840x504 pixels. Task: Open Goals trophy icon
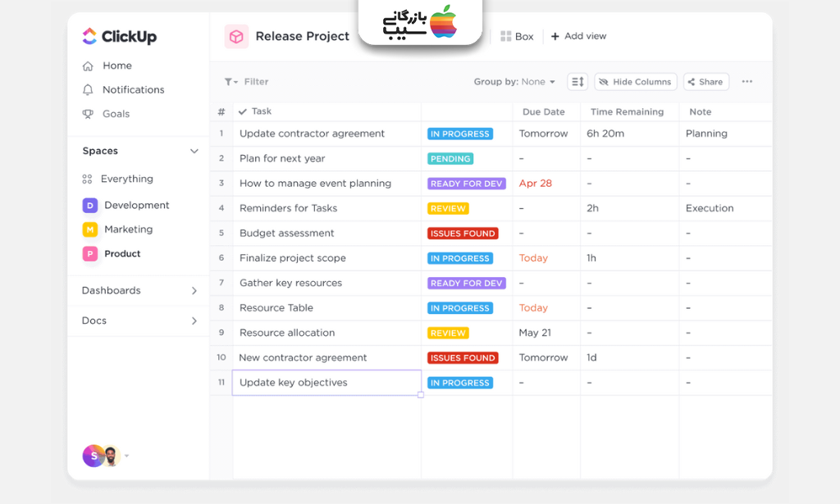pos(88,114)
